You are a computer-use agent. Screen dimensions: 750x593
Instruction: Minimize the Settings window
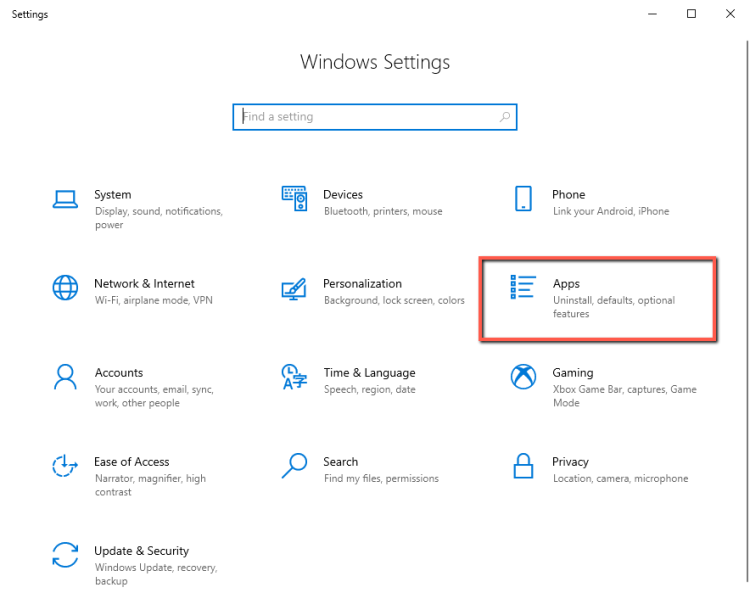(652, 14)
